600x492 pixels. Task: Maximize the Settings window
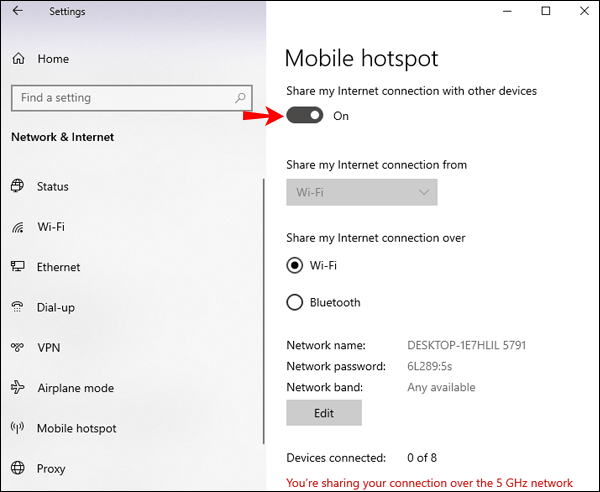click(x=545, y=11)
